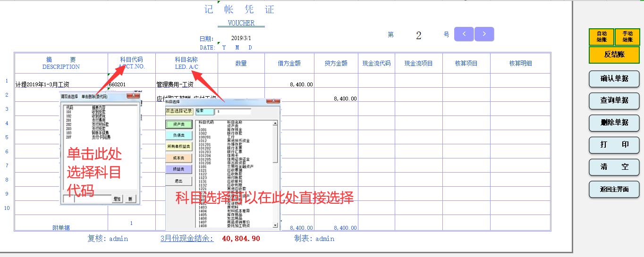Select the 制表: admin preparer text
Image resolution: width=644 pixels, height=257 pixels.
point(314,239)
